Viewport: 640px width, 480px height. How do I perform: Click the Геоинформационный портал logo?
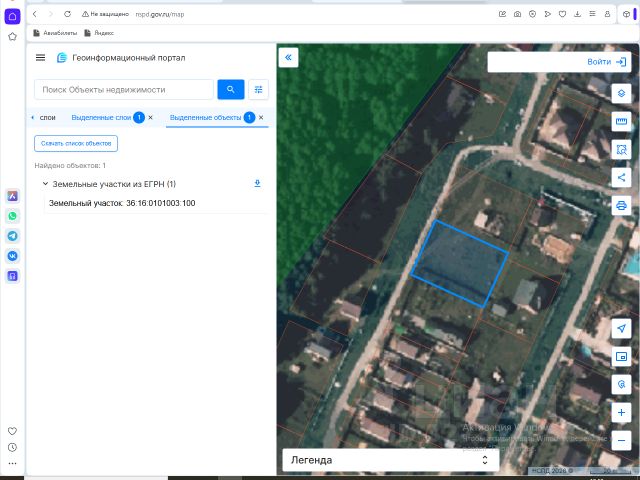click(x=62, y=58)
